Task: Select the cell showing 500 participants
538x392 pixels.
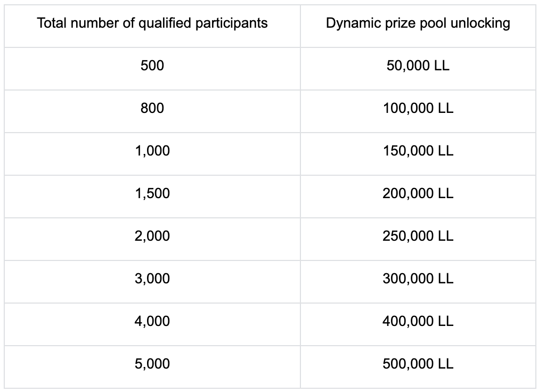Action: [x=152, y=66]
